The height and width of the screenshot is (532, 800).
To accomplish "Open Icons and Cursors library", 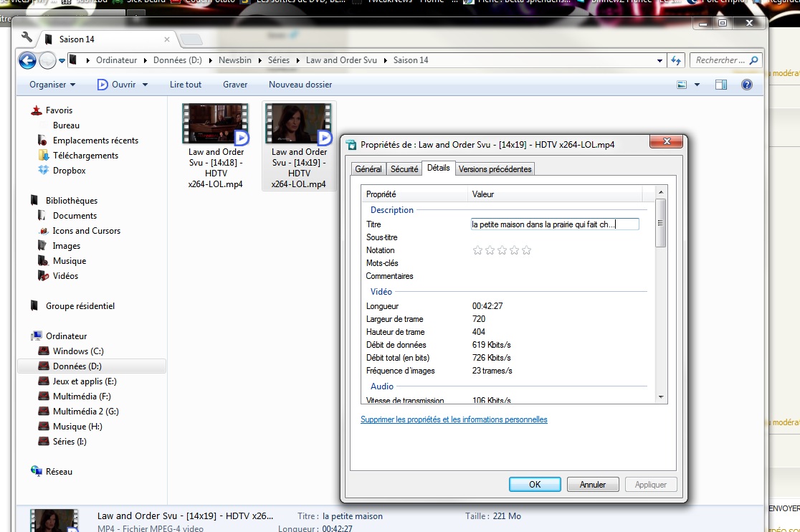I will click(x=86, y=231).
